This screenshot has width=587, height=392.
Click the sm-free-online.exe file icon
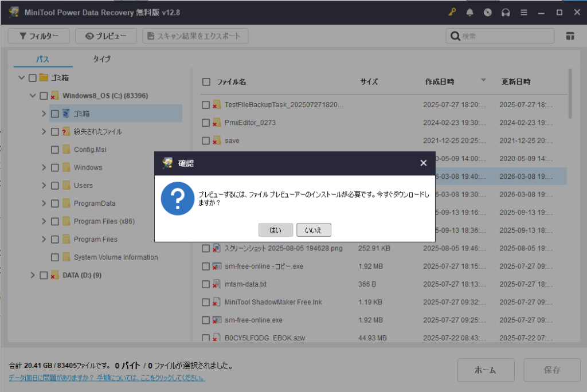217,320
